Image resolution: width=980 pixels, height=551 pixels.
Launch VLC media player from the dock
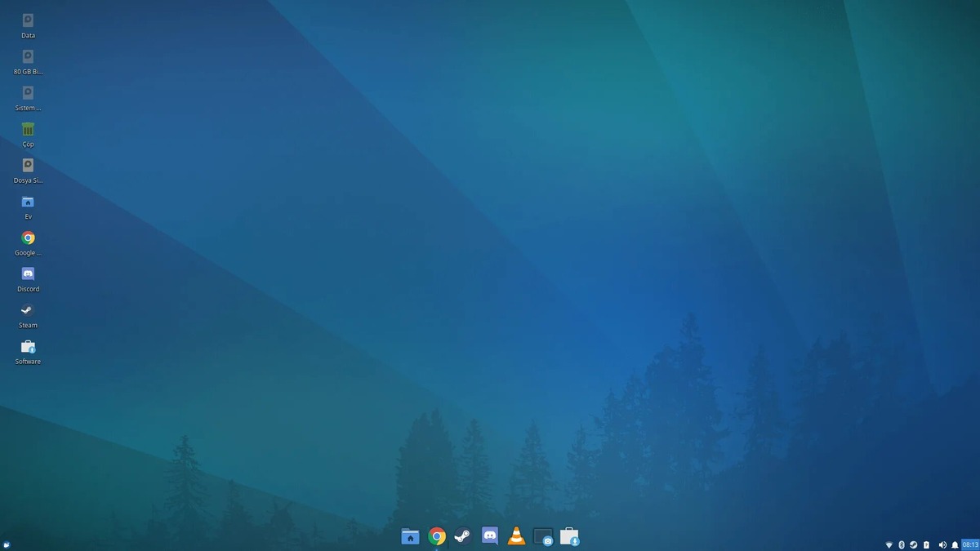coord(516,536)
